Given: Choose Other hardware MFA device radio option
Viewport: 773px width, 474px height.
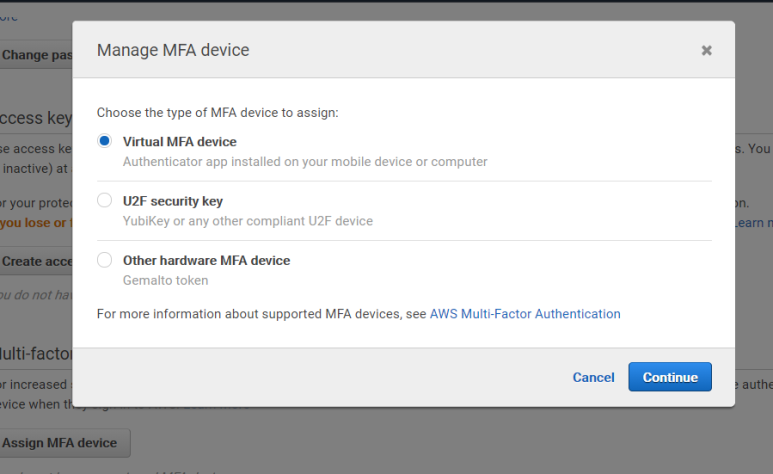Looking at the screenshot, I should point(105,260).
